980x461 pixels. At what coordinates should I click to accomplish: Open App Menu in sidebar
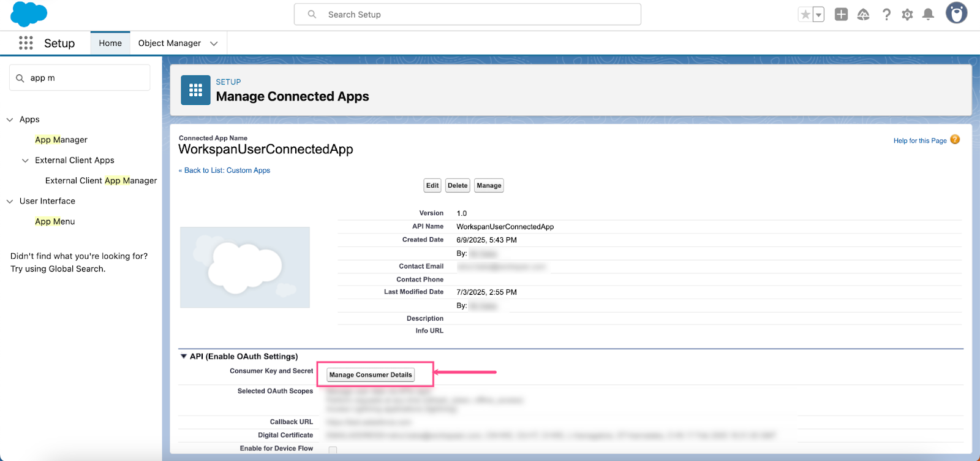coord(55,221)
